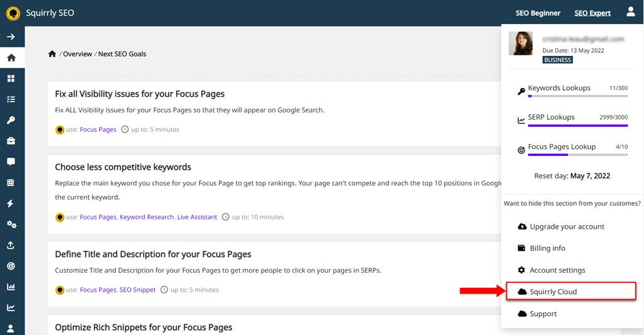Click the cloud icon next to Squirrly Cloud
This screenshot has height=335, width=644.
(x=522, y=292)
